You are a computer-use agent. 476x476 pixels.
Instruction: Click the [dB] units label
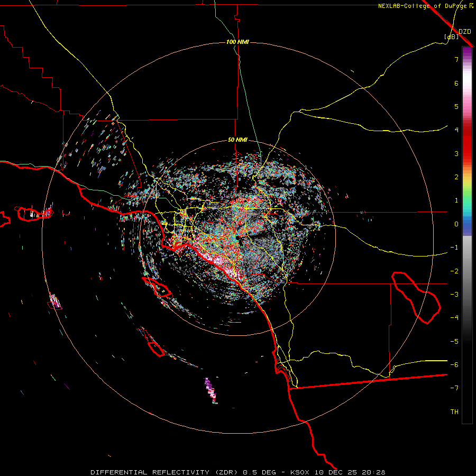pos(451,36)
